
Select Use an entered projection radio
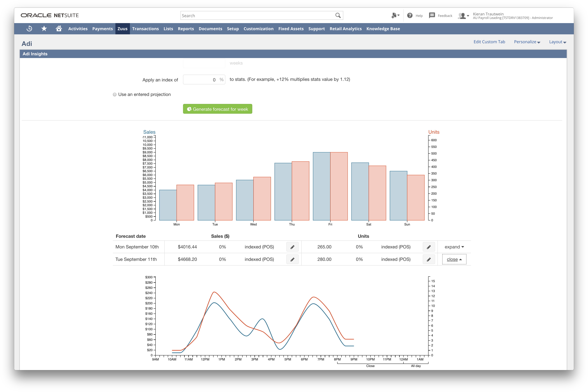(115, 94)
